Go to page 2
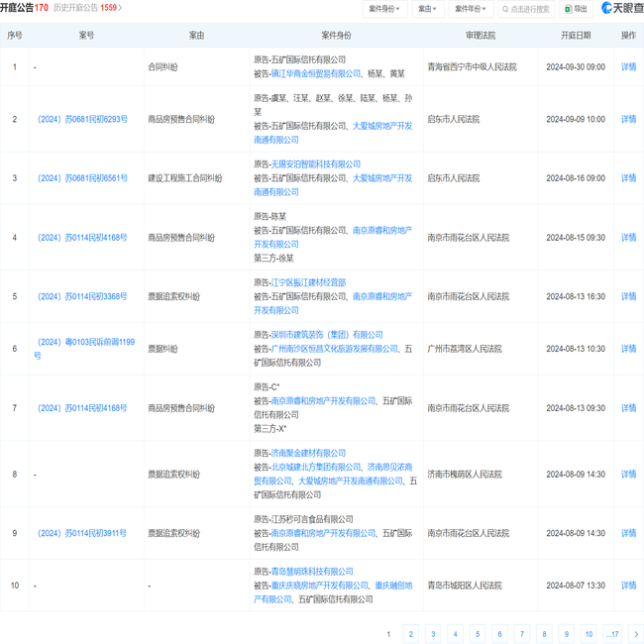Viewport: 644px width, 644px height. click(411, 634)
